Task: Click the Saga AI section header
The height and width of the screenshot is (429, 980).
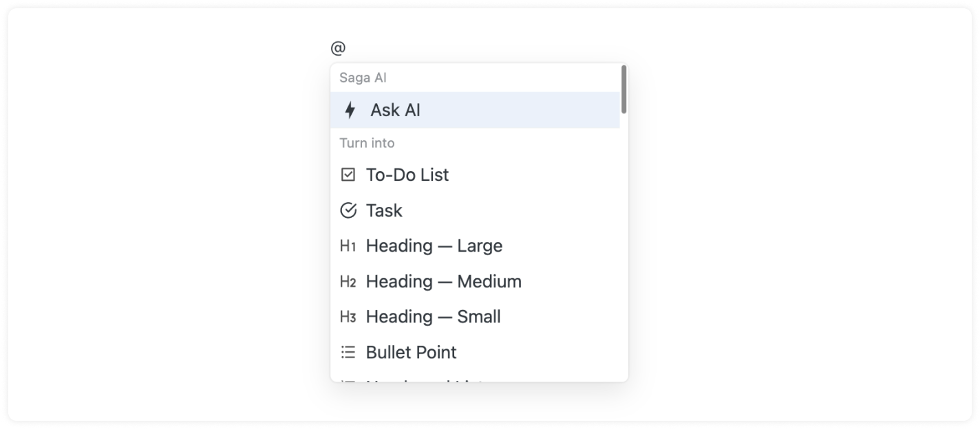Action: [363, 78]
